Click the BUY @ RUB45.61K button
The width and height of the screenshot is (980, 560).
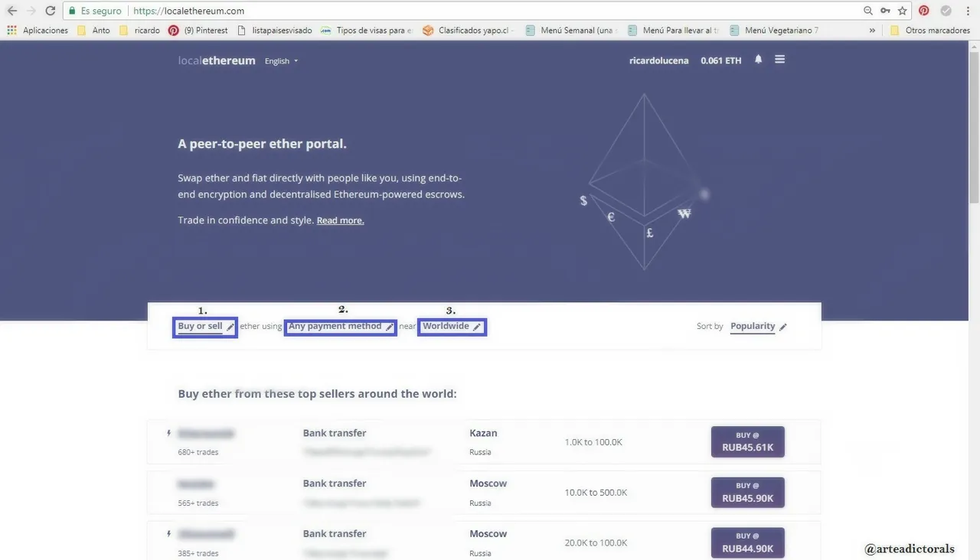click(748, 441)
